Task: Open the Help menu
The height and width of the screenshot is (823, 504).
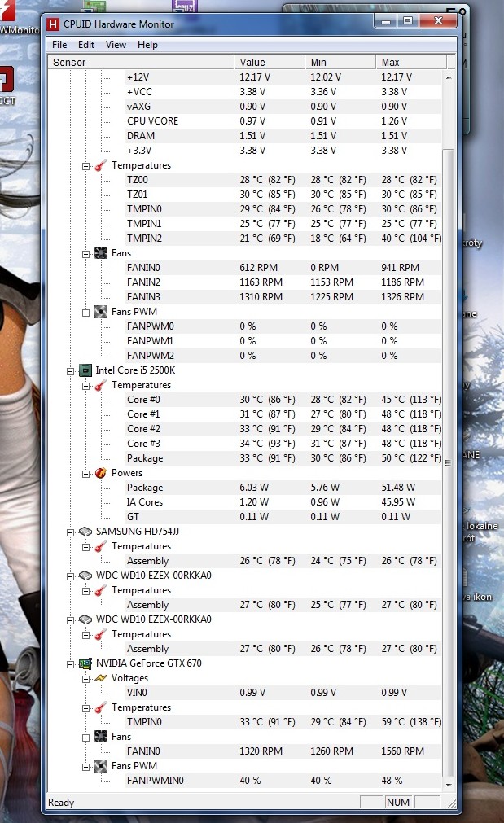Action: click(x=147, y=45)
